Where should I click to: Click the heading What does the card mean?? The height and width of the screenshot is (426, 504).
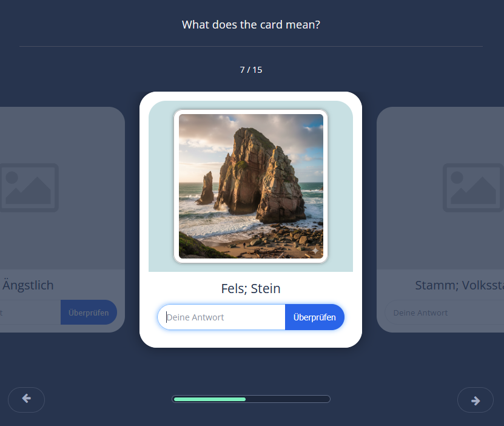click(250, 25)
